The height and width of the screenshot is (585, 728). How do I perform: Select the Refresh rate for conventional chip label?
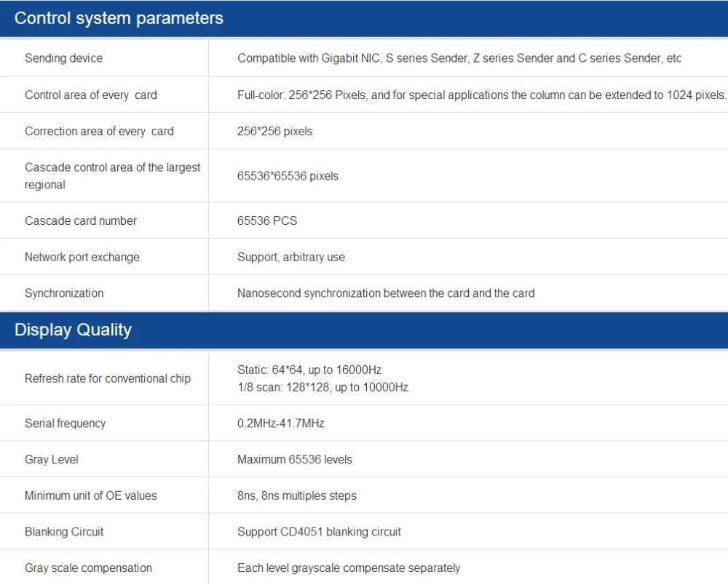tap(108, 378)
